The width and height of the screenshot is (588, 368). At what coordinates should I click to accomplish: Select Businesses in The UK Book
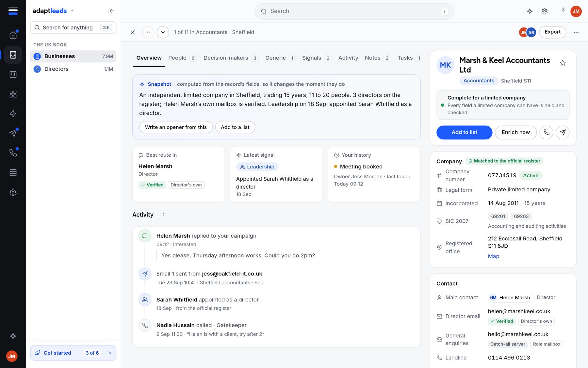tap(73, 56)
